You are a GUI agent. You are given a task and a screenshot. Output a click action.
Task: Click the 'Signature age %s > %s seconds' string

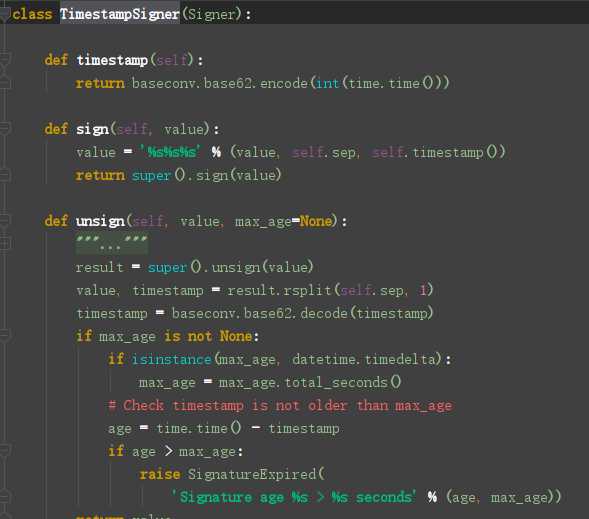(294, 497)
